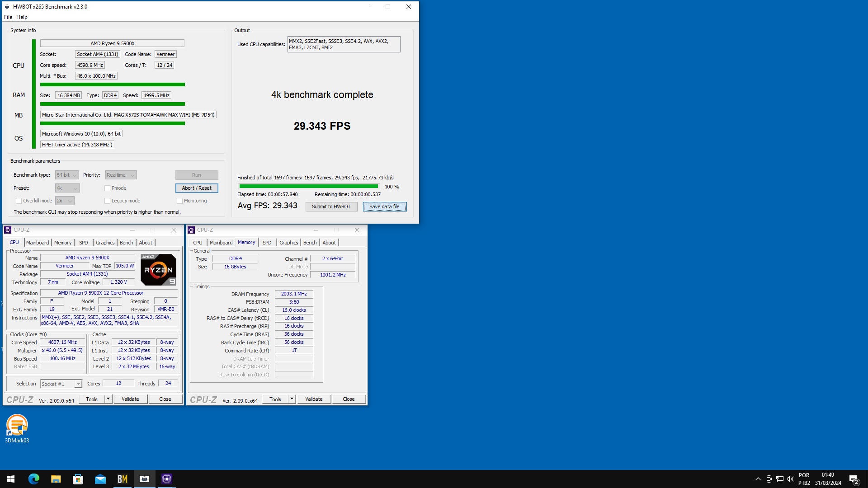Open SPD tab in right CPU-Z

click(x=267, y=243)
